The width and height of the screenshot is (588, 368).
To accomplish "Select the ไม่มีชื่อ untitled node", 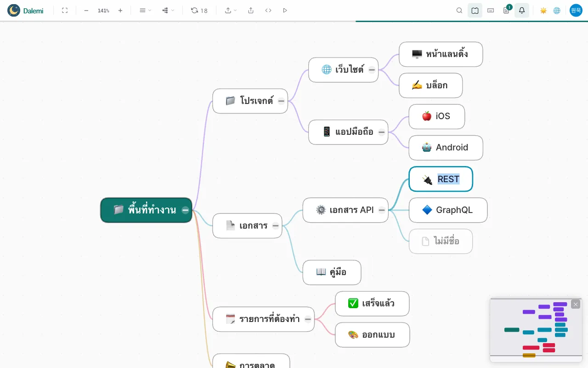I will (x=441, y=241).
